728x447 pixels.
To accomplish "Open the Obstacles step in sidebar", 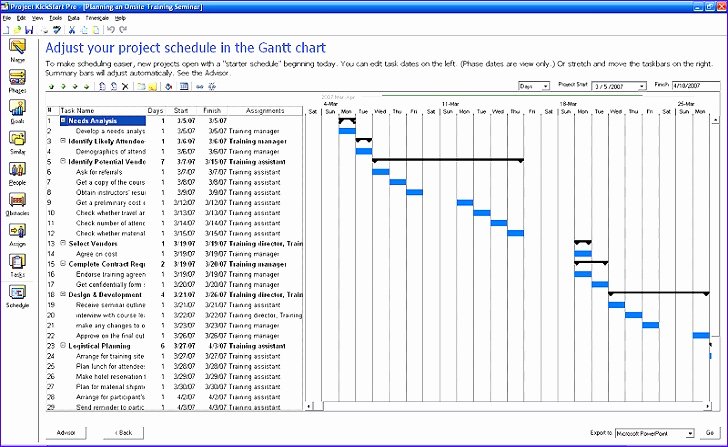I will tap(17, 204).
